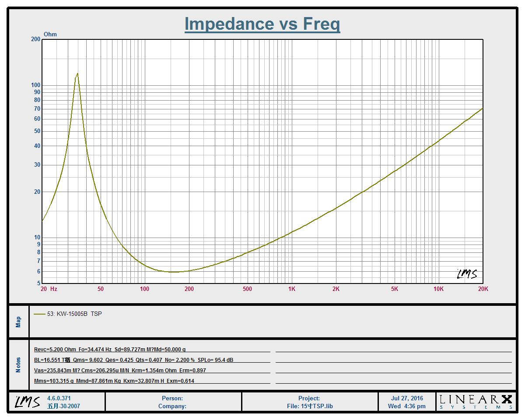Screen dimensions: 525x420
Task: Click the 1K frequency axis label
Action: click(x=291, y=289)
